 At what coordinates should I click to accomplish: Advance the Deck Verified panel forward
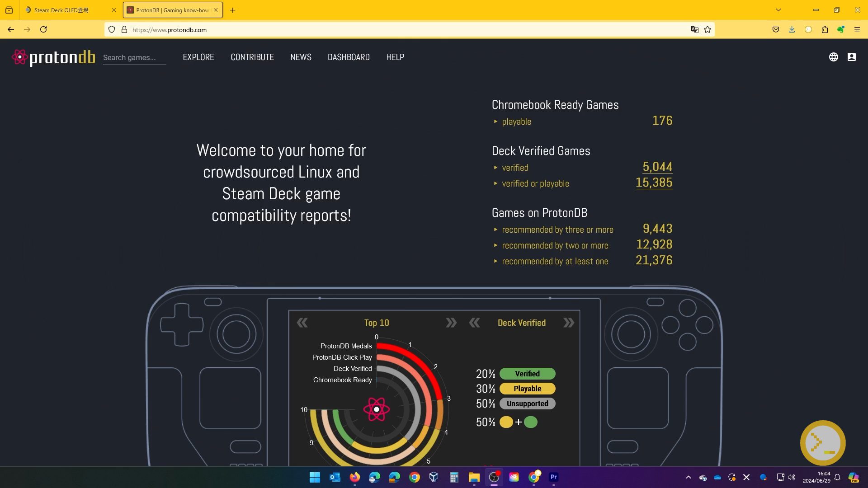coord(569,323)
